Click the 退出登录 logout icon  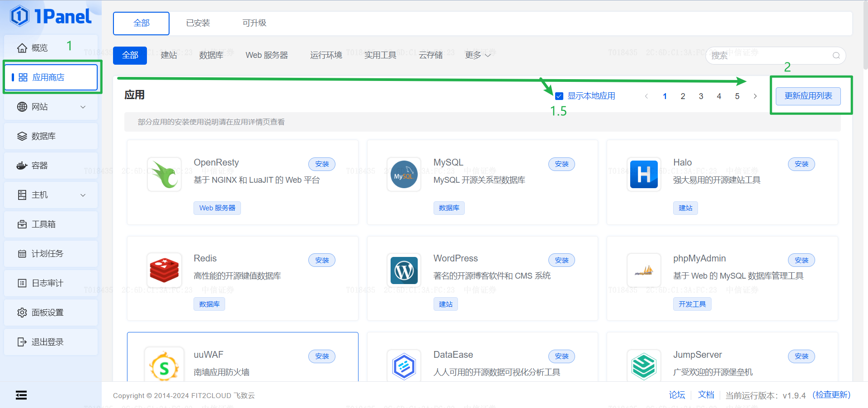[22, 342]
